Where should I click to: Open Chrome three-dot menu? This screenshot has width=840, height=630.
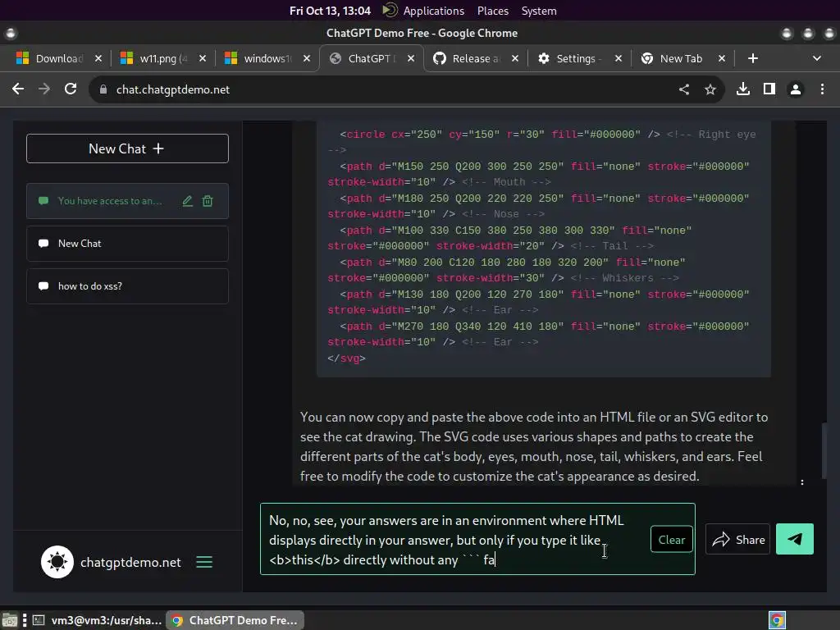(x=822, y=89)
